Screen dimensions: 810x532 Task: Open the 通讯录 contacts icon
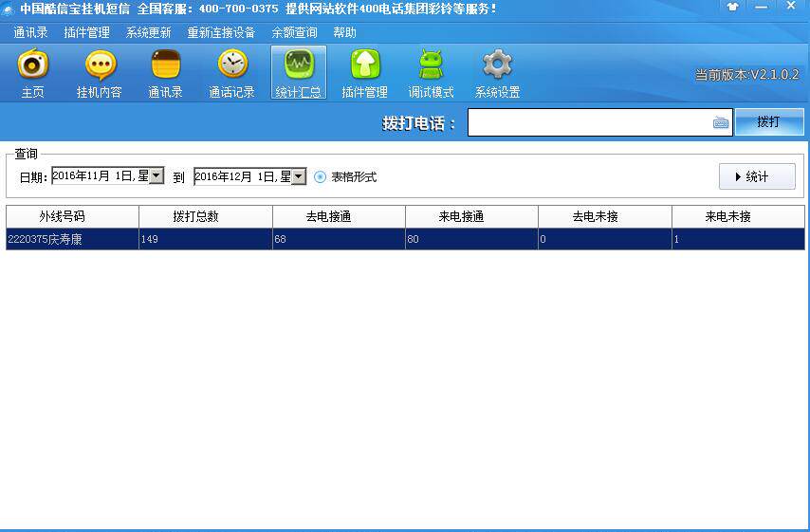(x=165, y=73)
